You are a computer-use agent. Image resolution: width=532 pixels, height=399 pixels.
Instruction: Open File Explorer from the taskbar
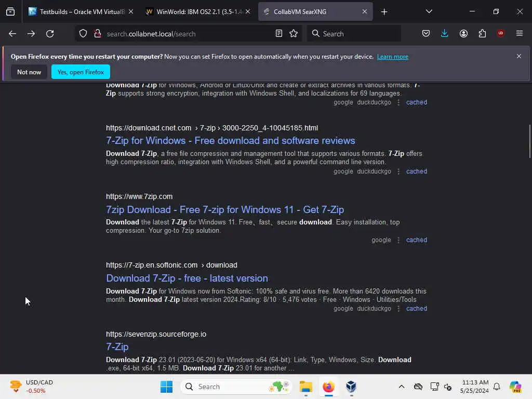(305, 387)
